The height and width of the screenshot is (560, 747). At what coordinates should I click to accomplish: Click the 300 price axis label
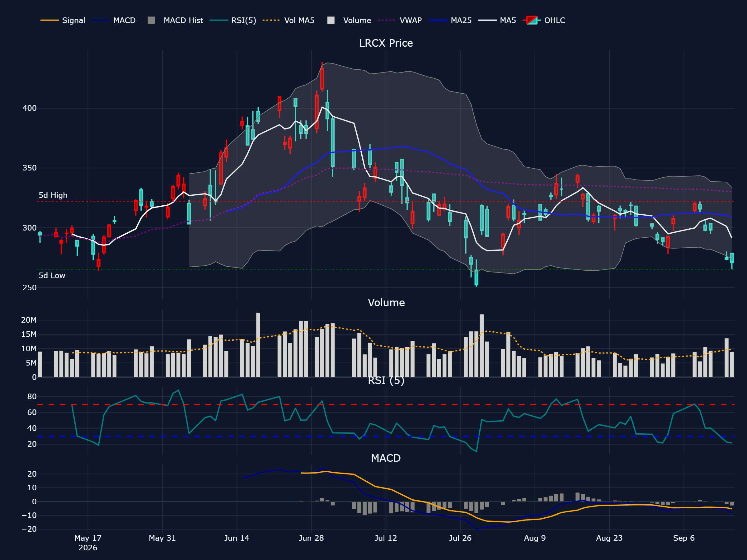point(29,228)
